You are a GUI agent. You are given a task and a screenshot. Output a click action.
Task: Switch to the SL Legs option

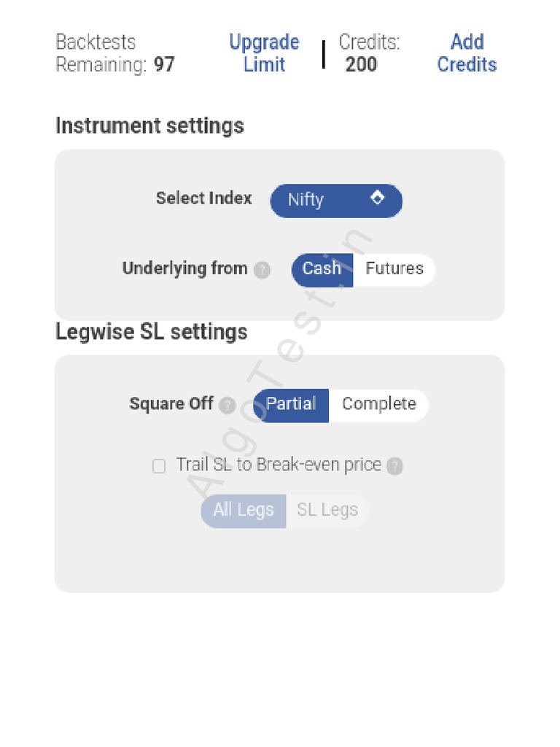pos(327,511)
